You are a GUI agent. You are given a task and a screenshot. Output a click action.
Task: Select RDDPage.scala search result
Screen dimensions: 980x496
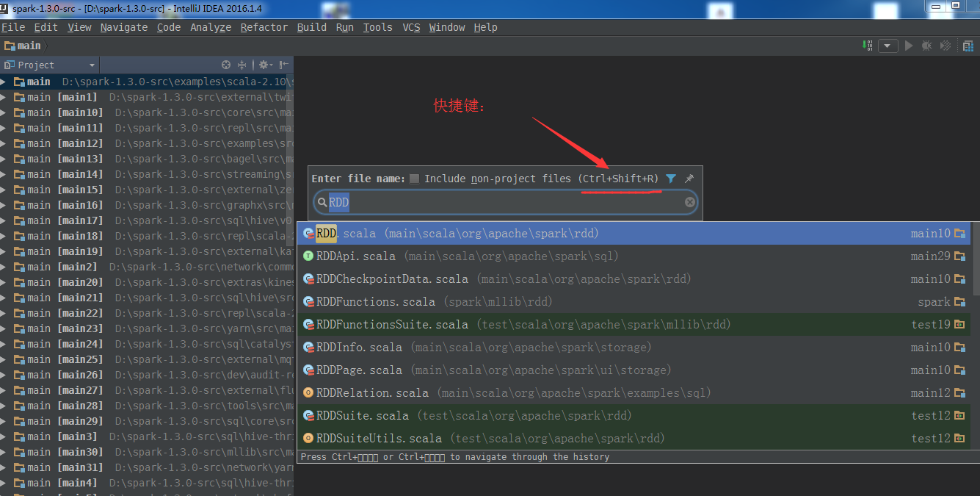coord(634,370)
